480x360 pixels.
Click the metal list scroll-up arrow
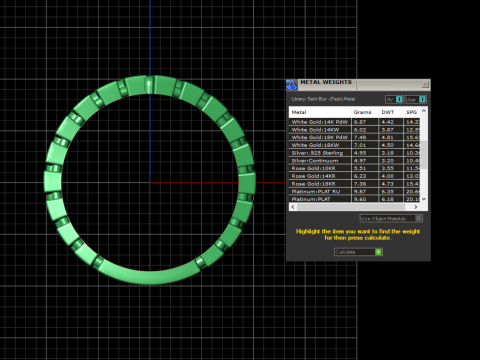(424, 111)
